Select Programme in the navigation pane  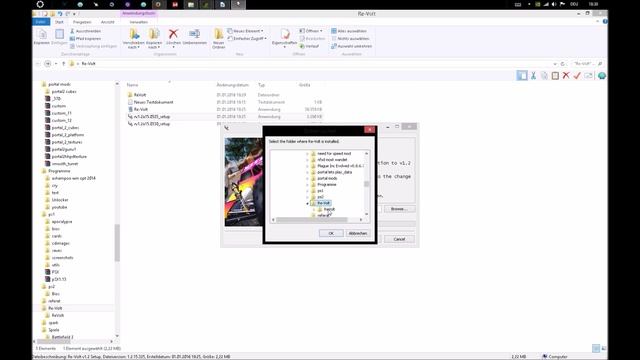point(59,171)
